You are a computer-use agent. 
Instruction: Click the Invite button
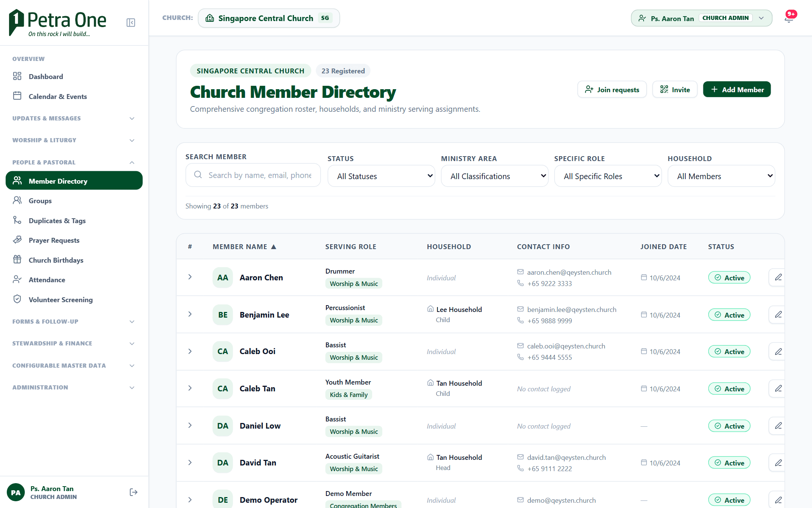point(675,90)
